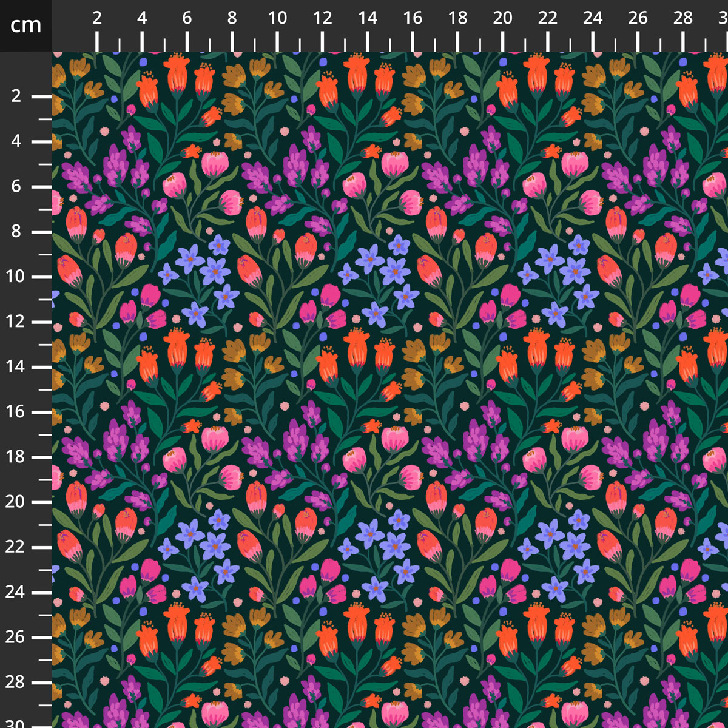Select the 14 mark on the left ruler
Screen dimensions: 728x728
(x=15, y=366)
